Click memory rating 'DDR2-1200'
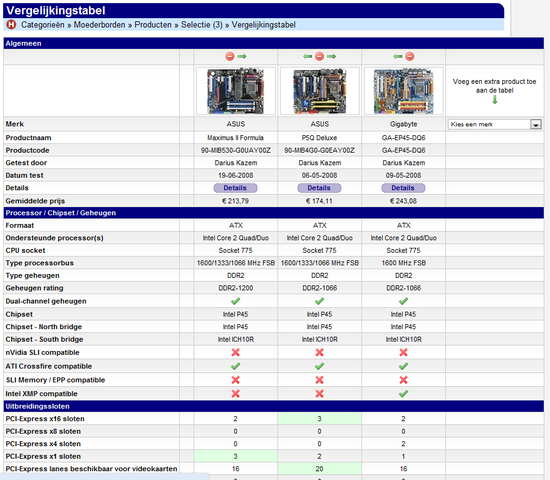Image resolution: width=550 pixels, height=480 pixels. 236,288
